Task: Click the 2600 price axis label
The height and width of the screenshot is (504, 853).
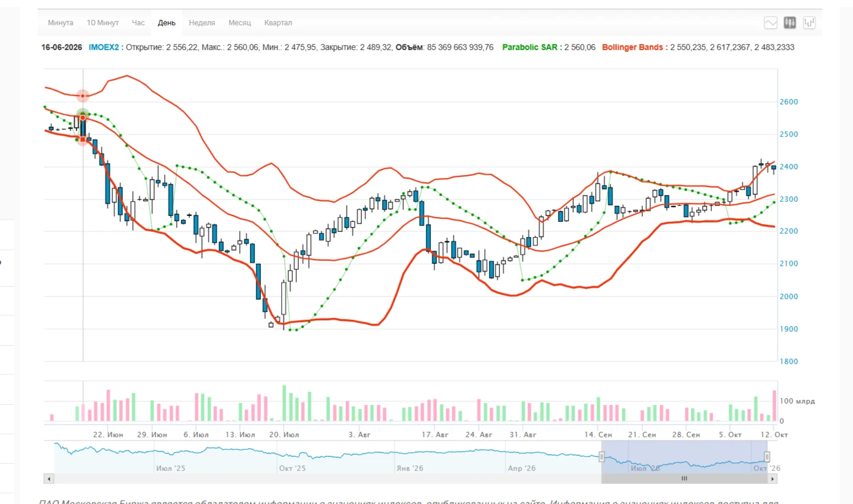Action: coord(789,102)
